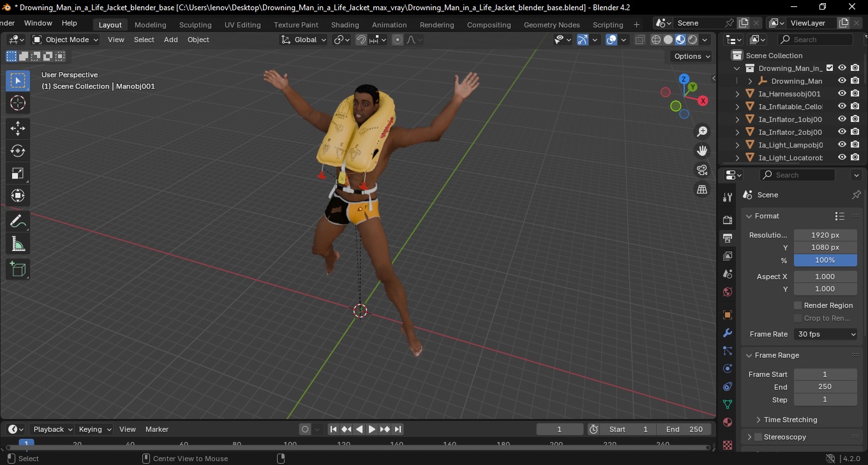Toggle the camera view icon
Viewport: 868px width, 465px height.
pos(702,170)
